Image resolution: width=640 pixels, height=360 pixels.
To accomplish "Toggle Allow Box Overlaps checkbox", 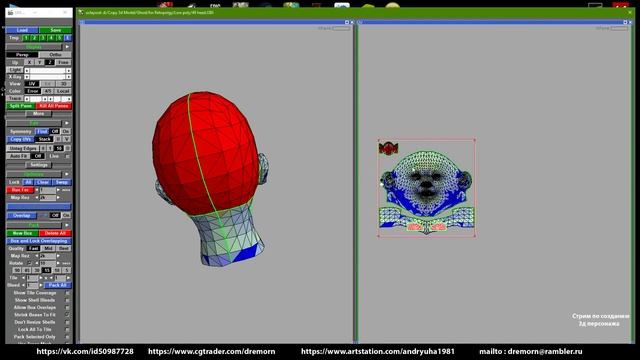I will [67, 308].
